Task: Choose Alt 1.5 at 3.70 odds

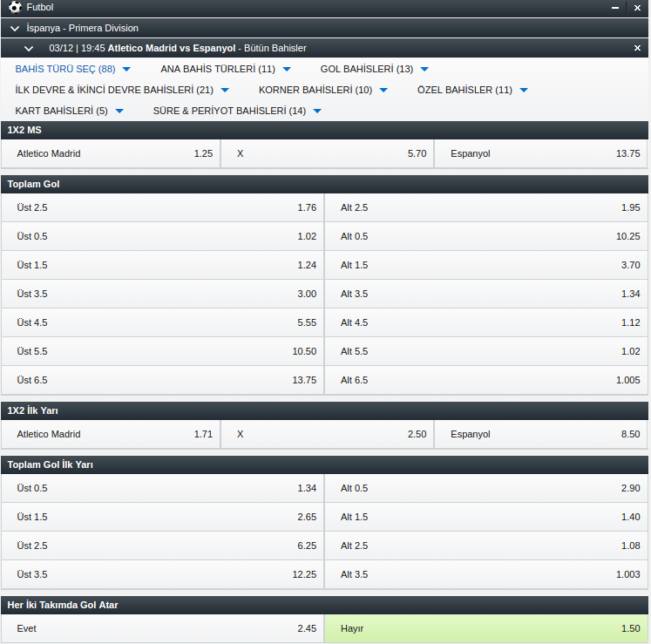Action: click(x=485, y=265)
